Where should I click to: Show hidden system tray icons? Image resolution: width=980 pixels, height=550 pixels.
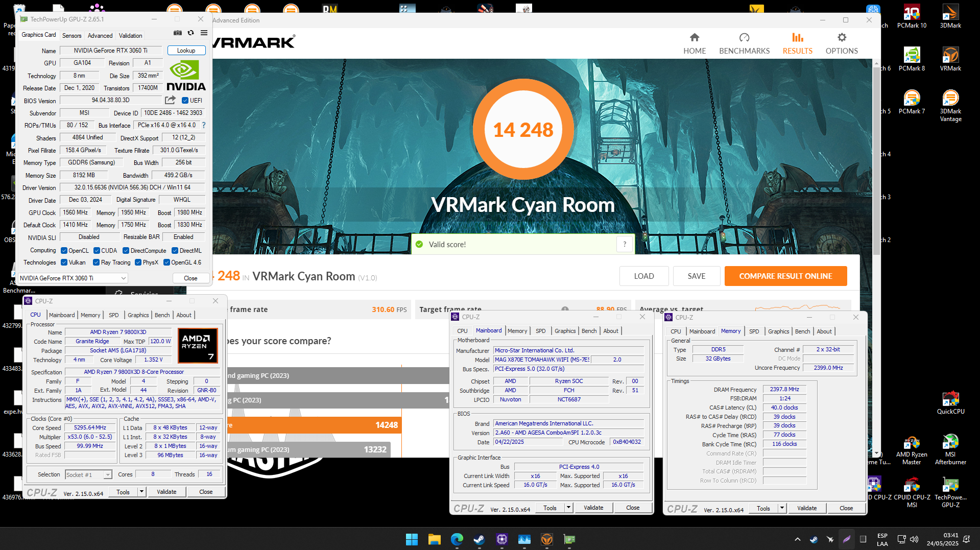(x=797, y=539)
